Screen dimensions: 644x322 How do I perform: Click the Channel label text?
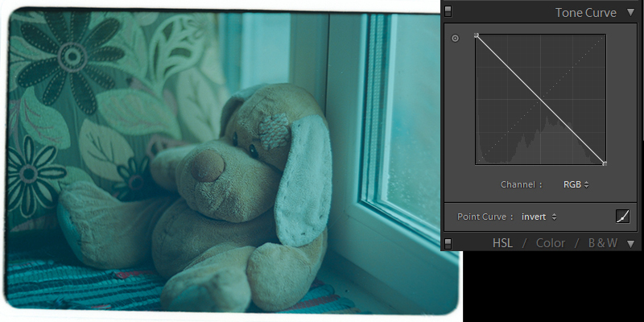coord(521,185)
